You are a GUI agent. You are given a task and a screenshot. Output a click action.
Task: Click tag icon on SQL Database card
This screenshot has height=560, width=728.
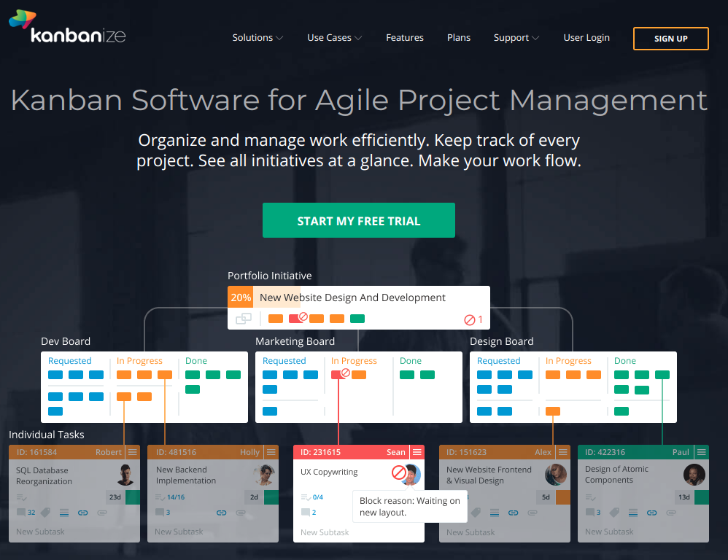click(45, 513)
